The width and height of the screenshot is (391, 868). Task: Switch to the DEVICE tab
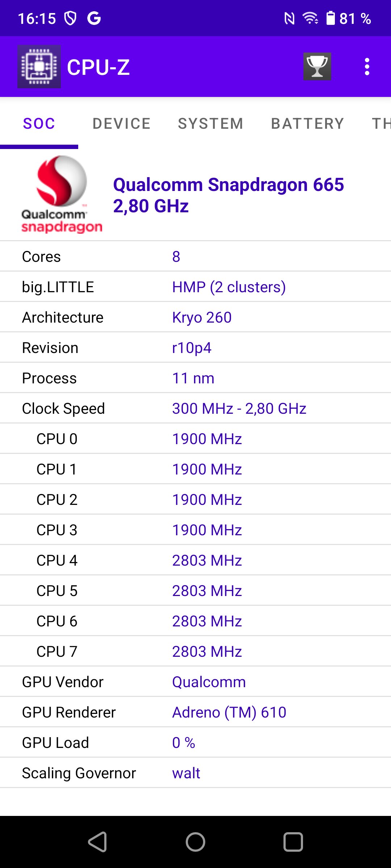[x=122, y=124]
